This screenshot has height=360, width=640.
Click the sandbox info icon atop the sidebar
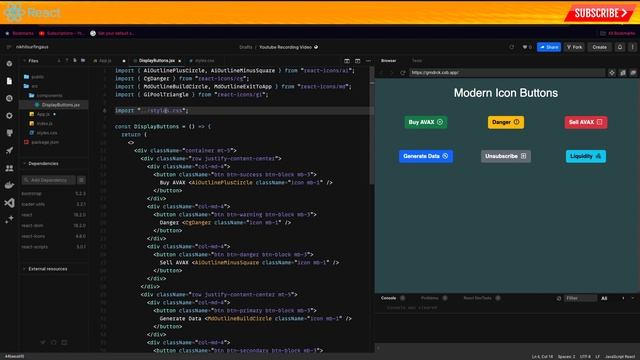pyautogui.click(x=9, y=64)
